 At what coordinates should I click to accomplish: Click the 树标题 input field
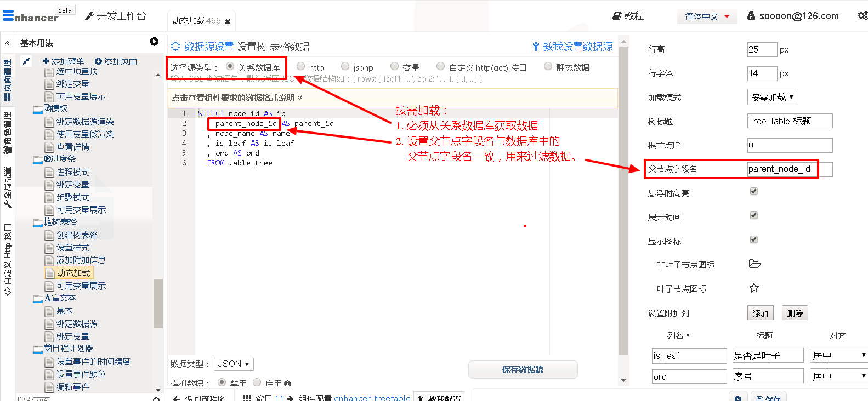coord(790,121)
